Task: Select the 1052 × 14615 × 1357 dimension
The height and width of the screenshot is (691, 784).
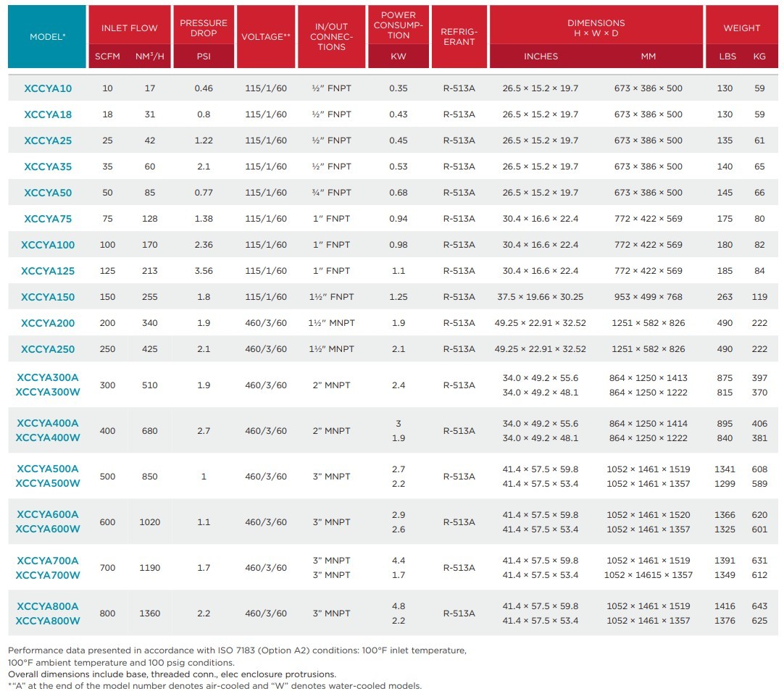Action: click(x=649, y=575)
